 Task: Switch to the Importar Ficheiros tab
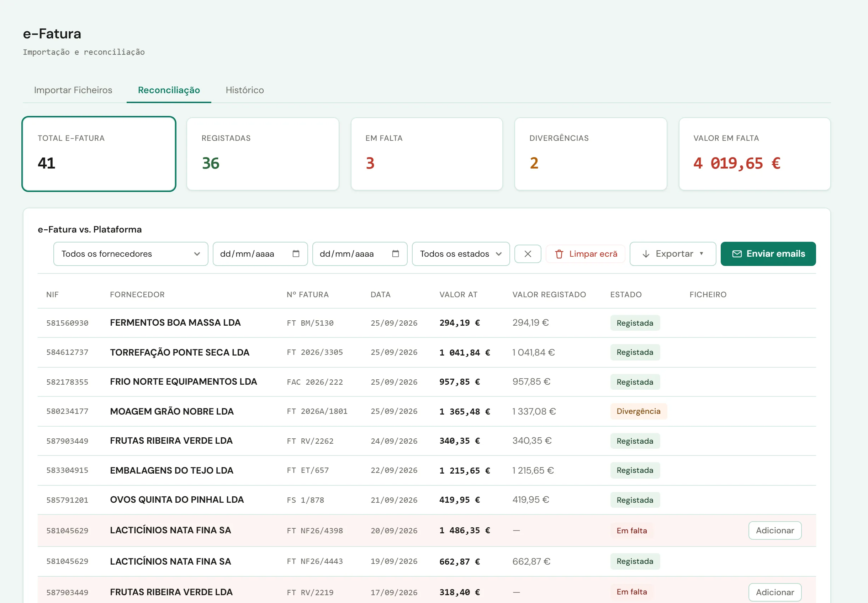click(73, 90)
